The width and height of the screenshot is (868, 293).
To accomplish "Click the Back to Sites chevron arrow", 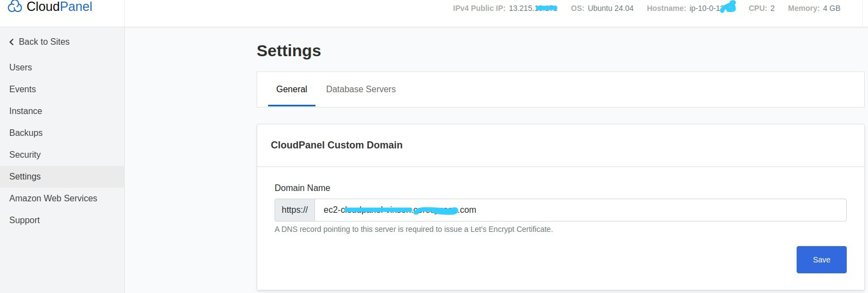I will point(11,42).
